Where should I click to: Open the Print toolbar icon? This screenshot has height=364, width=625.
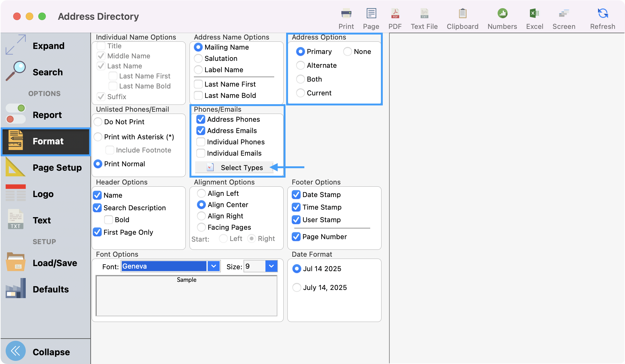[x=346, y=17]
